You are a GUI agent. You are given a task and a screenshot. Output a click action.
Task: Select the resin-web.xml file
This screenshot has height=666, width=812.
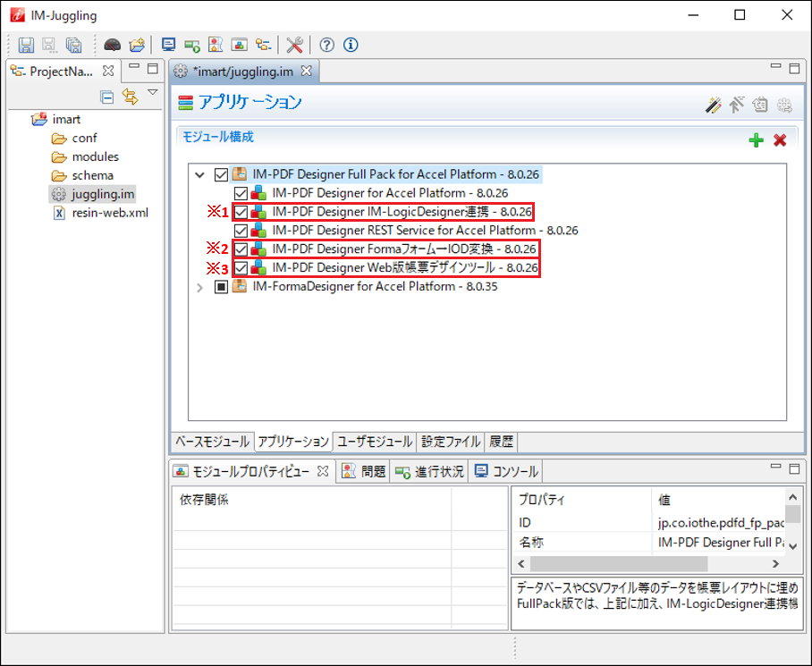coord(110,213)
